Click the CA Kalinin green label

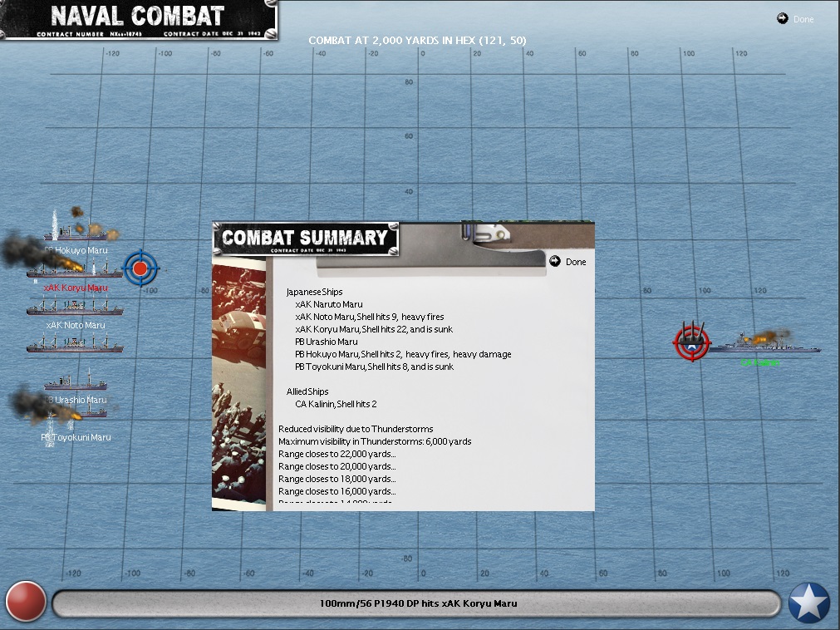[759, 362]
